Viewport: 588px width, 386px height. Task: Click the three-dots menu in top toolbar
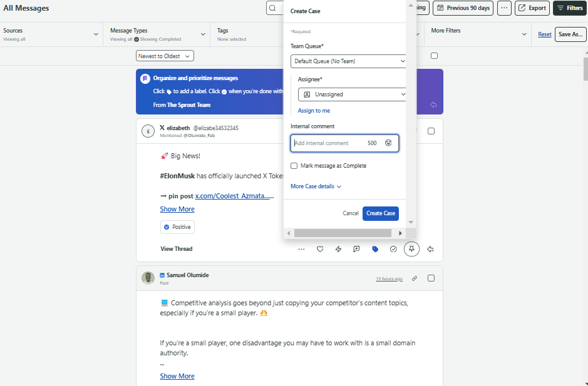(x=504, y=8)
